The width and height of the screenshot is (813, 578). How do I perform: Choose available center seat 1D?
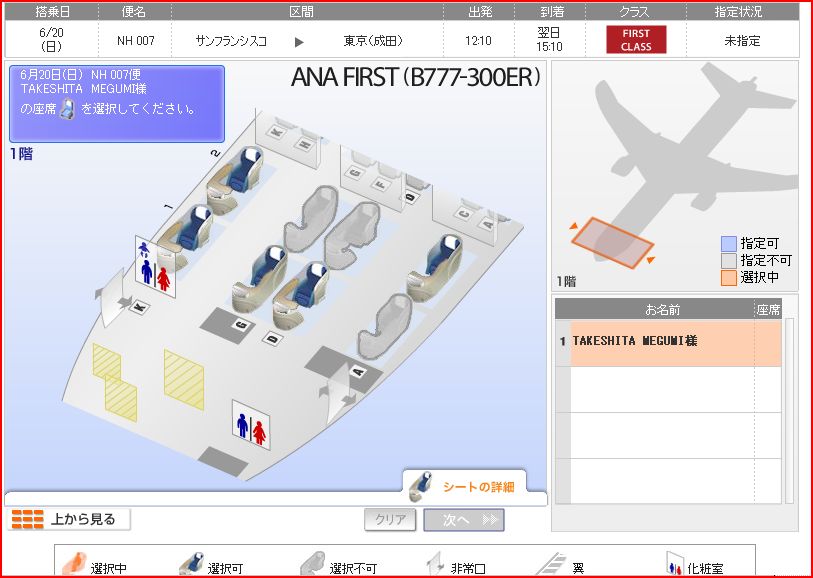(301, 295)
